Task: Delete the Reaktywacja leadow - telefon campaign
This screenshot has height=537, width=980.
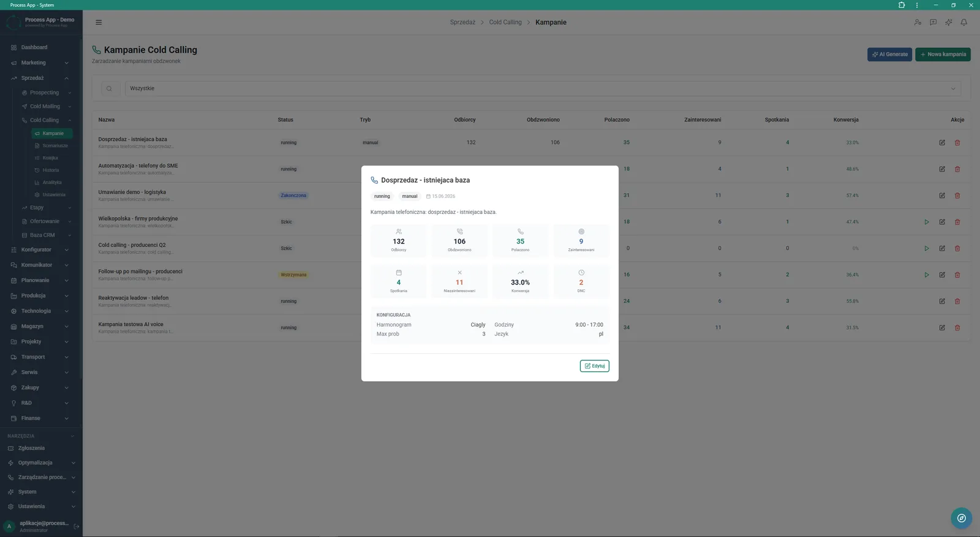Action: click(x=957, y=301)
